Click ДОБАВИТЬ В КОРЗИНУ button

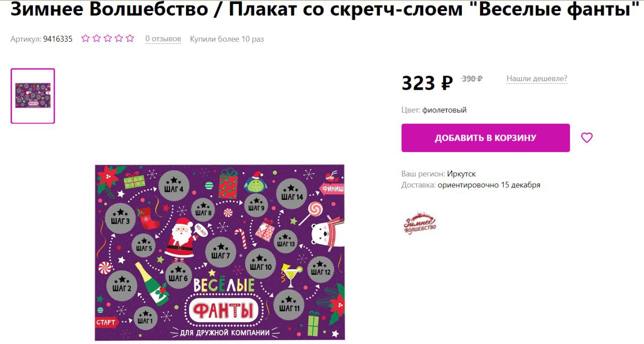(x=486, y=138)
